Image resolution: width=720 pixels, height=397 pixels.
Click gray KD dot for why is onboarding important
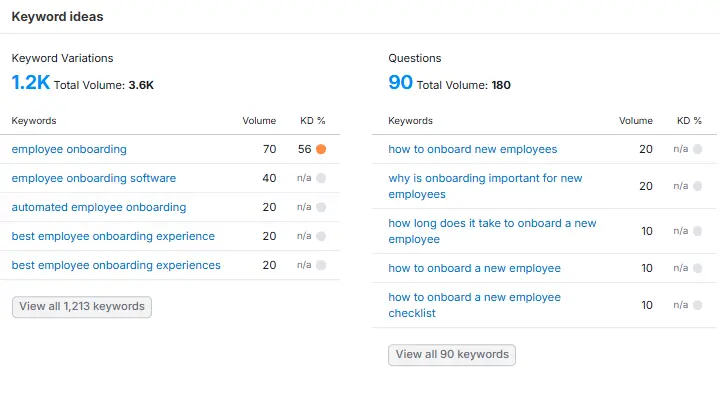(x=698, y=186)
